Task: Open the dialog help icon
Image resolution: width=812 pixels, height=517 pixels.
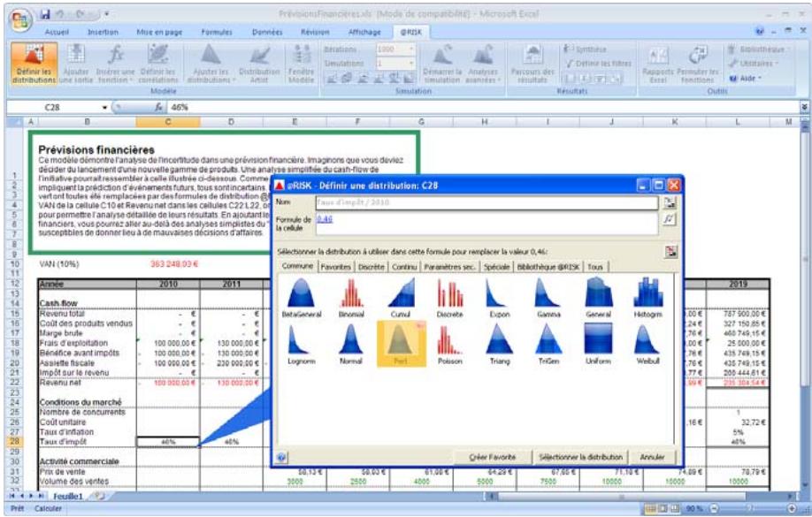Action: point(280,457)
